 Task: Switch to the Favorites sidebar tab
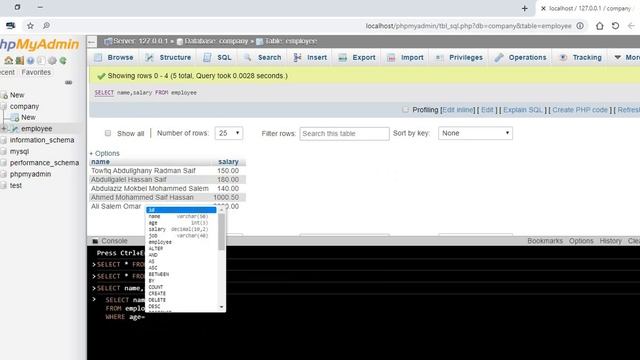[x=36, y=72]
